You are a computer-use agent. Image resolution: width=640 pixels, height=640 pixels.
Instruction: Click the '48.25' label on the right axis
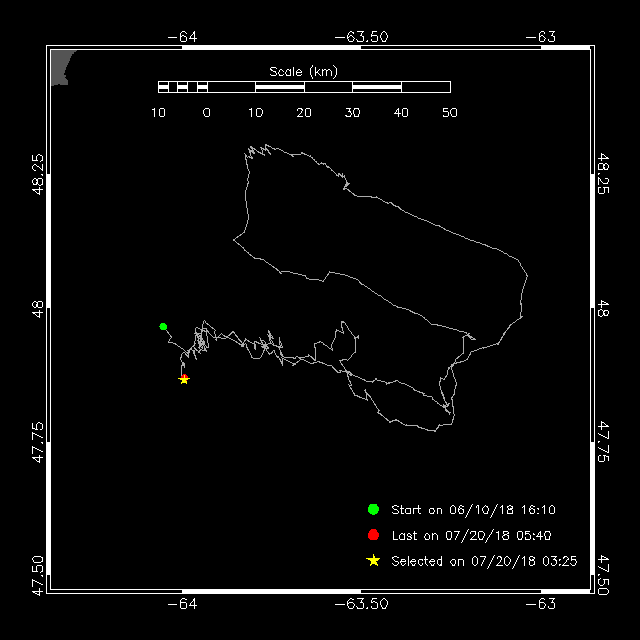click(x=603, y=174)
